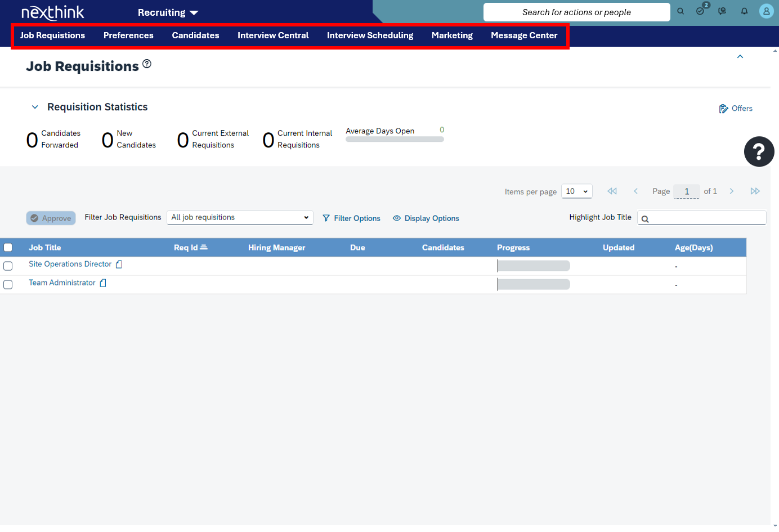Check the Site Operations Director row checkbox
Image resolution: width=779 pixels, height=532 pixels.
(x=8, y=266)
